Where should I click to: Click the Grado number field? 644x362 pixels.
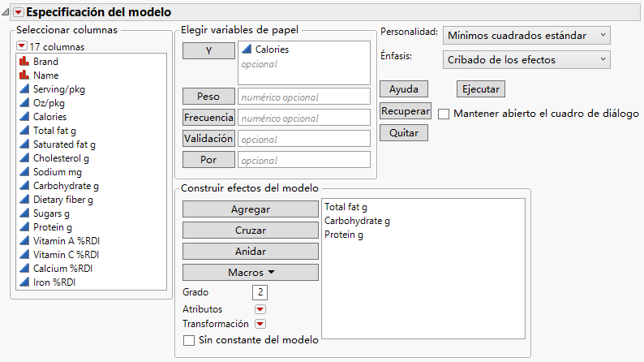click(x=260, y=292)
